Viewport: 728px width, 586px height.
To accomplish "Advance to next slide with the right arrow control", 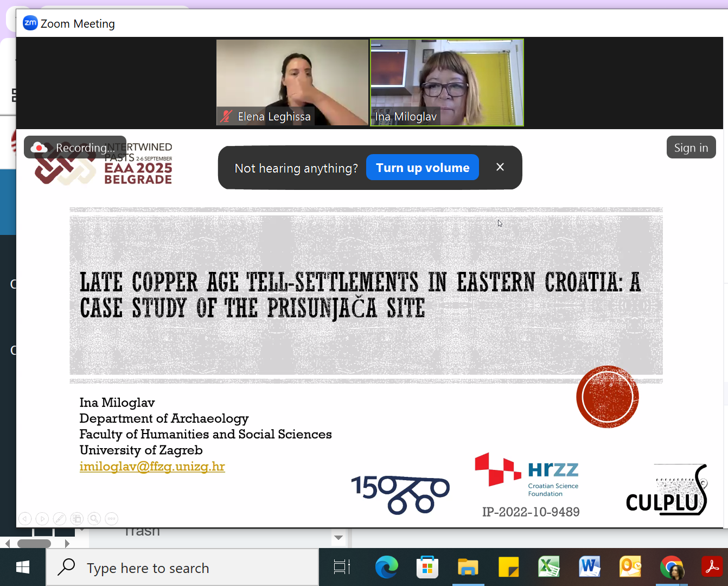I will (x=42, y=519).
